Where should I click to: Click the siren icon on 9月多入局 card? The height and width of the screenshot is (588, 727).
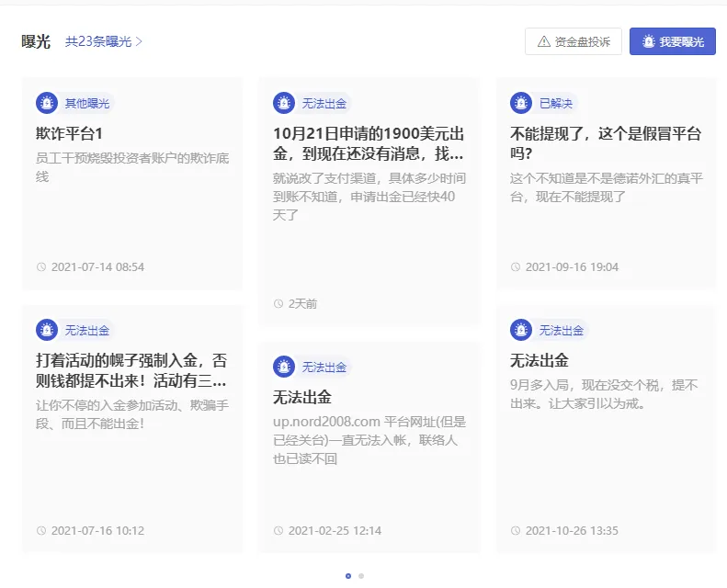(521, 330)
